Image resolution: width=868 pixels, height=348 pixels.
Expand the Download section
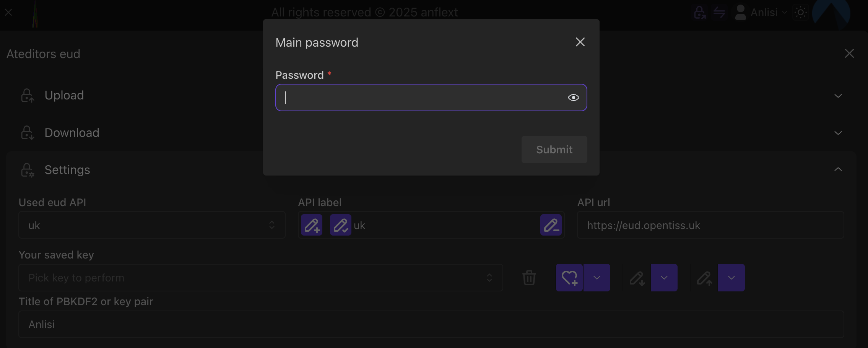(838, 133)
